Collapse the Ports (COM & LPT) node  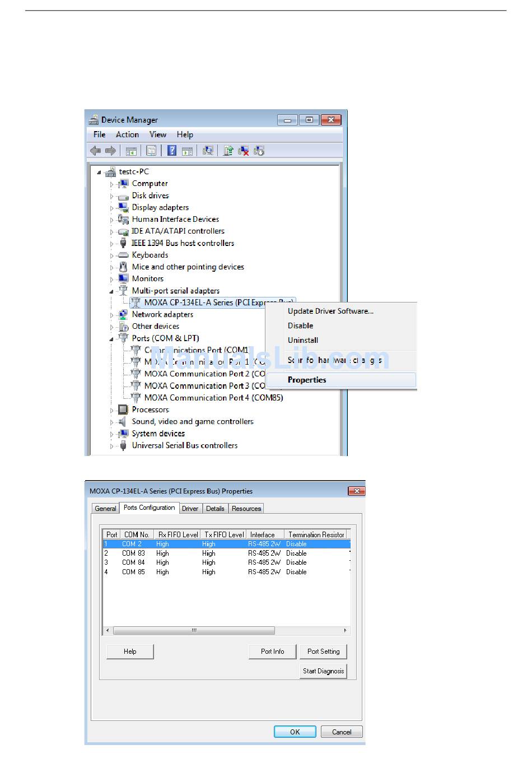point(111,339)
